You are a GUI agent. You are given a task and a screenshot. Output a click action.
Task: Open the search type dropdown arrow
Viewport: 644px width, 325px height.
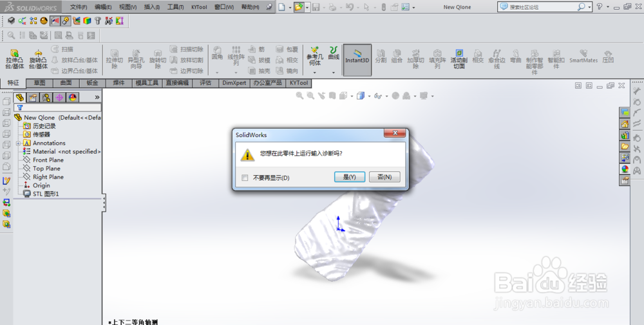click(589, 7)
